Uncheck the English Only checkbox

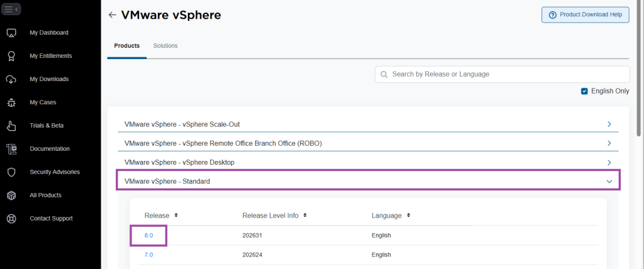pyautogui.click(x=585, y=91)
